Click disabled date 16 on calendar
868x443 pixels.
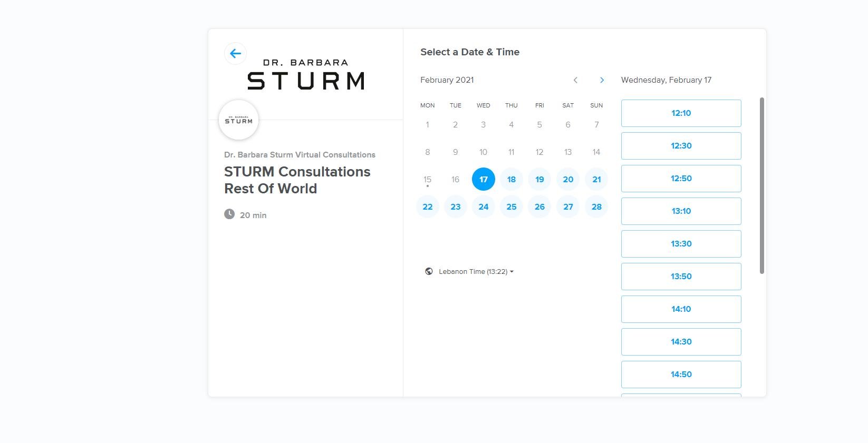click(x=456, y=180)
